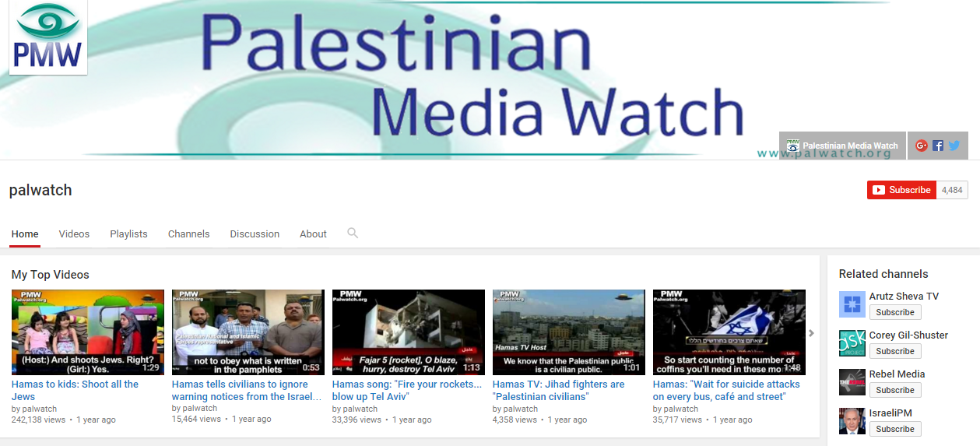
Task: Open 'Hamas to kids: Shoot all the Jews' title
Action: click(x=75, y=390)
